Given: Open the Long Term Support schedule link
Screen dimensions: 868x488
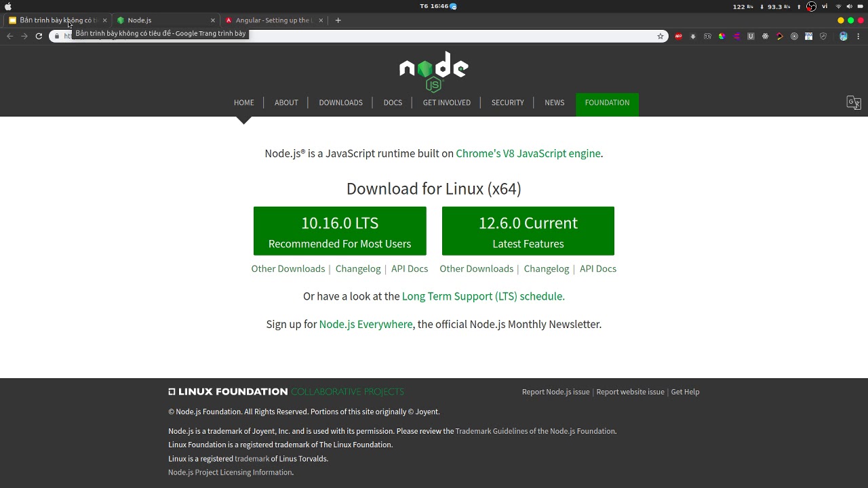Looking at the screenshot, I should pos(484,296).
